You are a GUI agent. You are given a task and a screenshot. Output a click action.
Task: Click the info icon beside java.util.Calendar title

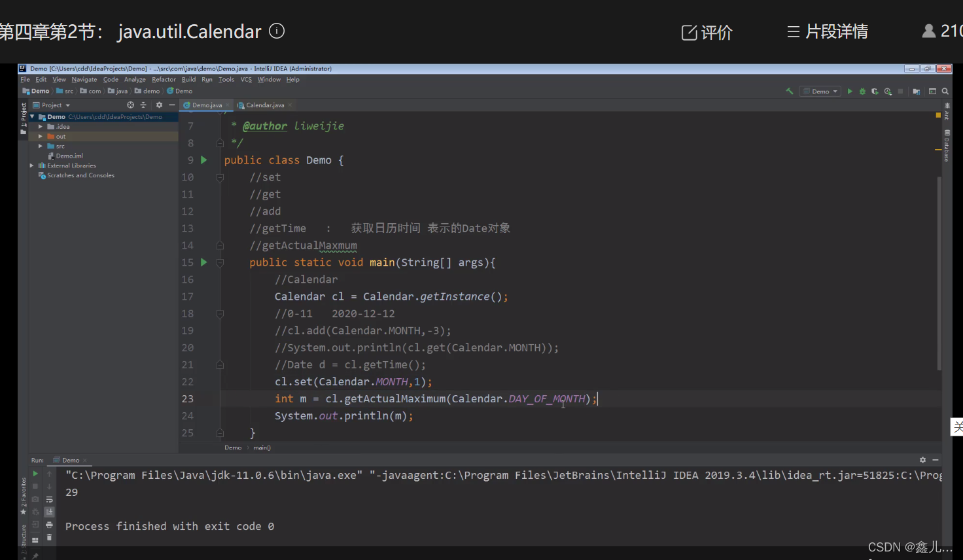(277, 31)
